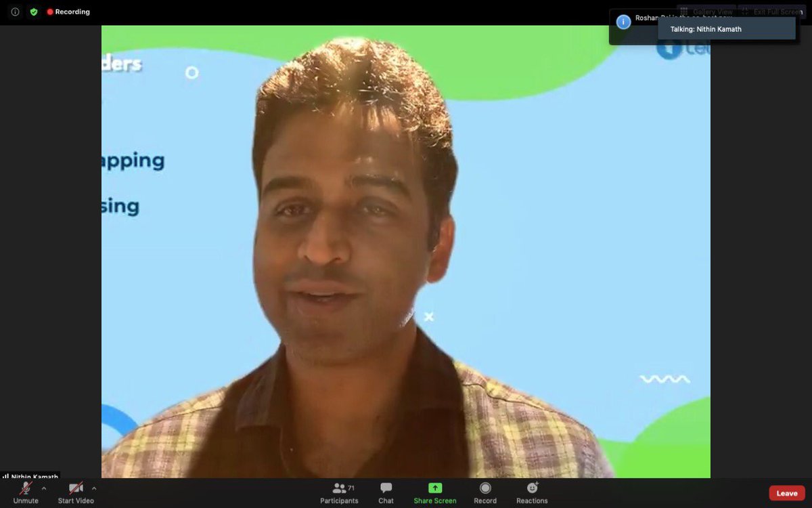Expand video options arrow next to Start Video
Image resolution: width=812 pixels, height=508 pixels.
click(94, 488)
